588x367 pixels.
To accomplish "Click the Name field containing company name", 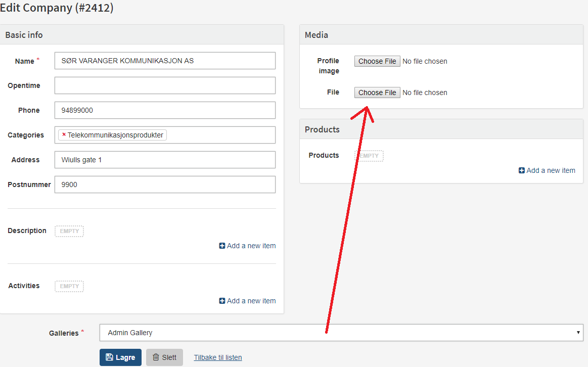I will (165, 61).
